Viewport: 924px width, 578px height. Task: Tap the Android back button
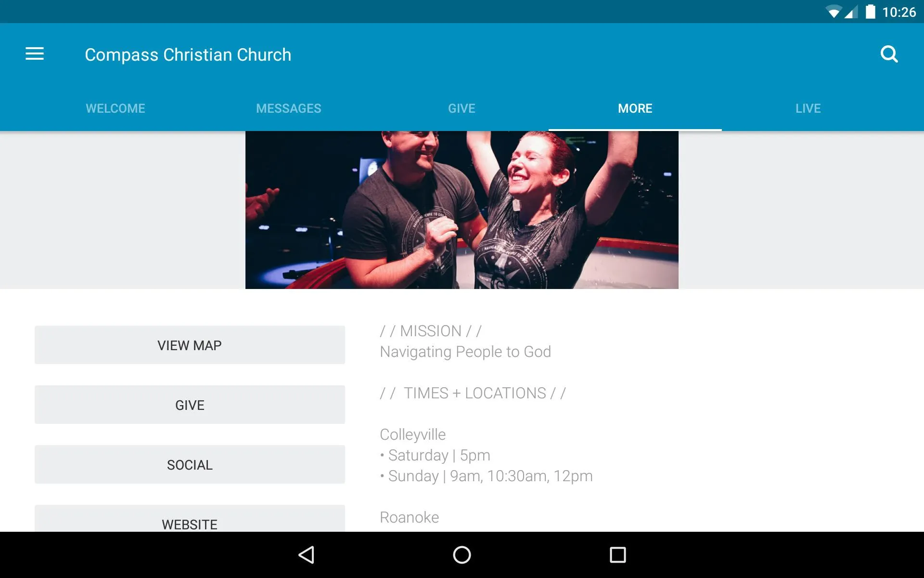click(x=307, y=555)
